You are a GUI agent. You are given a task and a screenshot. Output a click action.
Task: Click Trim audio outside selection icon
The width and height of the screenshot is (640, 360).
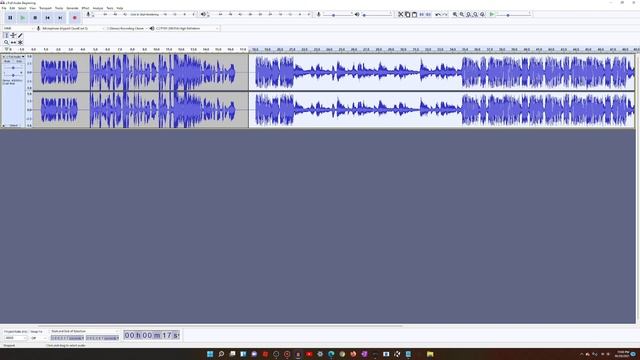click(x=422, y=14)
